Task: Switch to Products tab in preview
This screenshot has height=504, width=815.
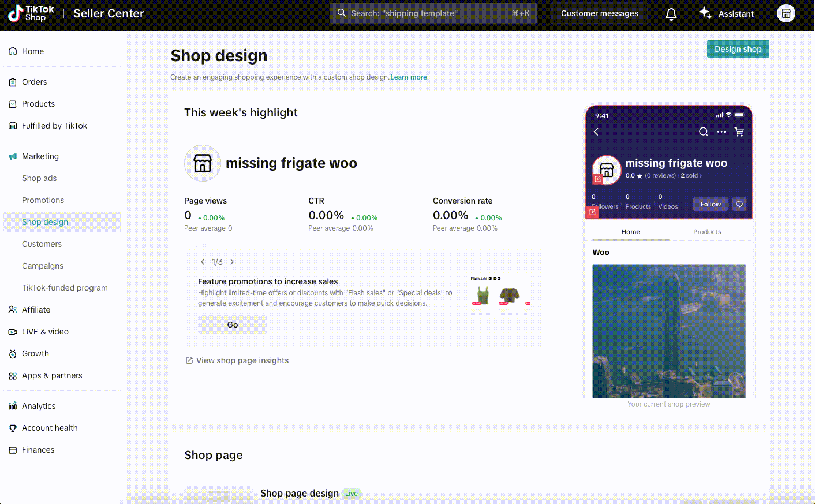Action: 706,232
